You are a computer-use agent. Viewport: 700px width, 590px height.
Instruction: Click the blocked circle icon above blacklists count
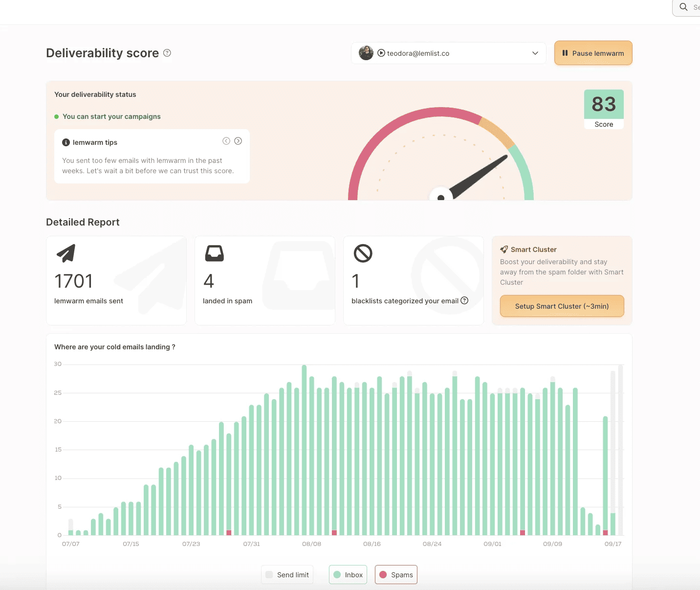(363, 253)
